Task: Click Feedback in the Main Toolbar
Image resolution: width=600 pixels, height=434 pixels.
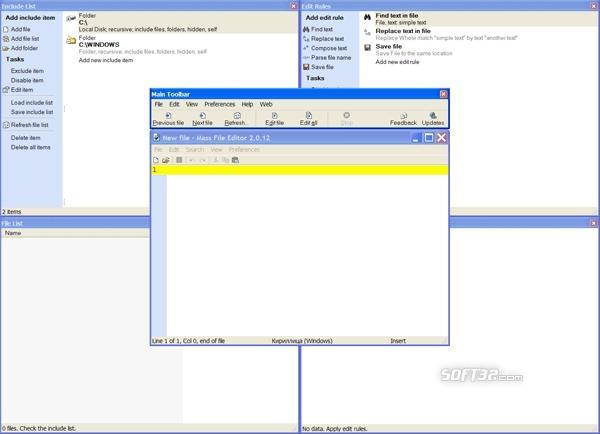Action: point(403,119)
